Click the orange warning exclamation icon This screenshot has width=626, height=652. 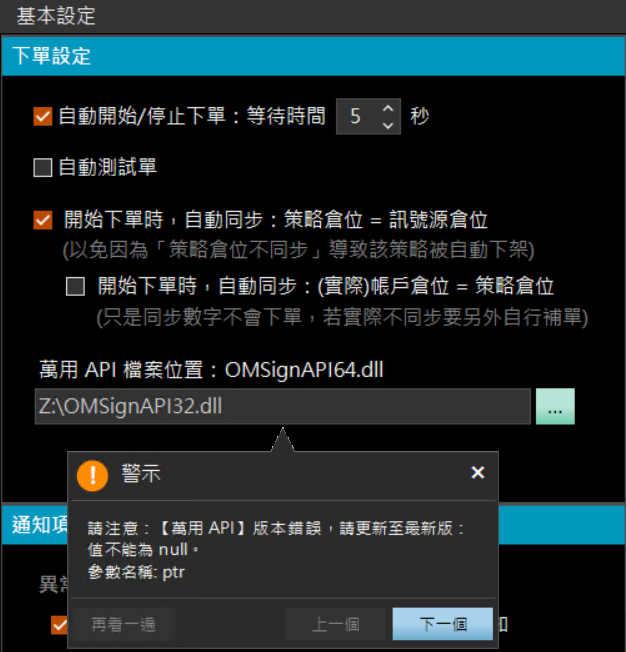[x=92, y=476]
